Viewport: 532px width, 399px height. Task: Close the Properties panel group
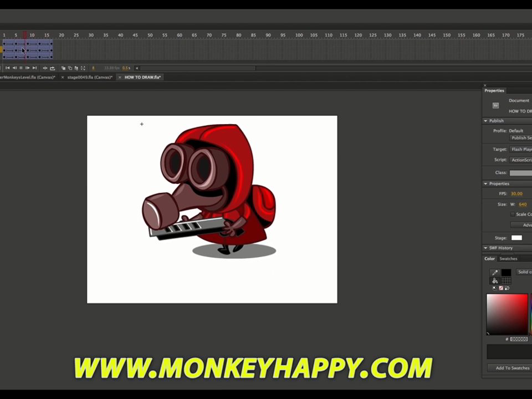[x=485, y=85]
